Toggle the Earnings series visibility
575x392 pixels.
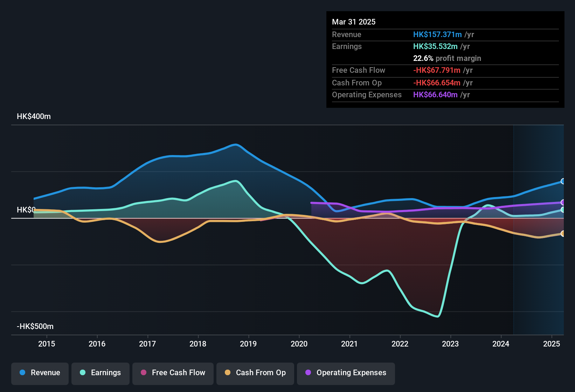[100, 373]
